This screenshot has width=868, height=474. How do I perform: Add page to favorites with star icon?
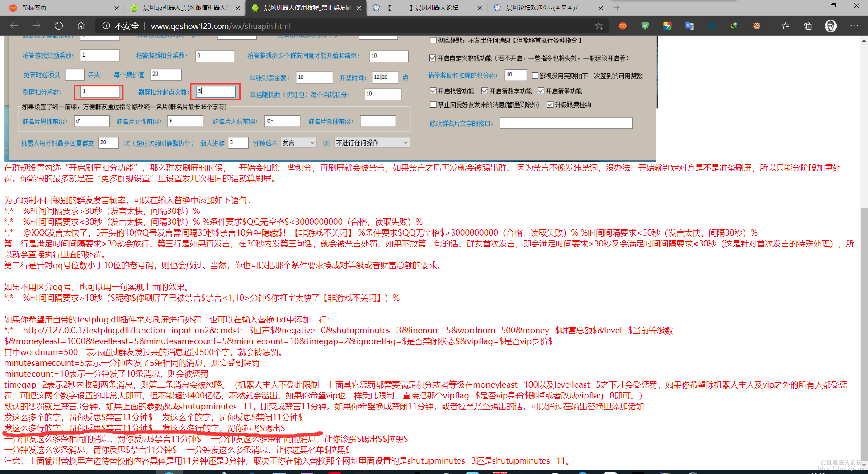coord(599,26)
